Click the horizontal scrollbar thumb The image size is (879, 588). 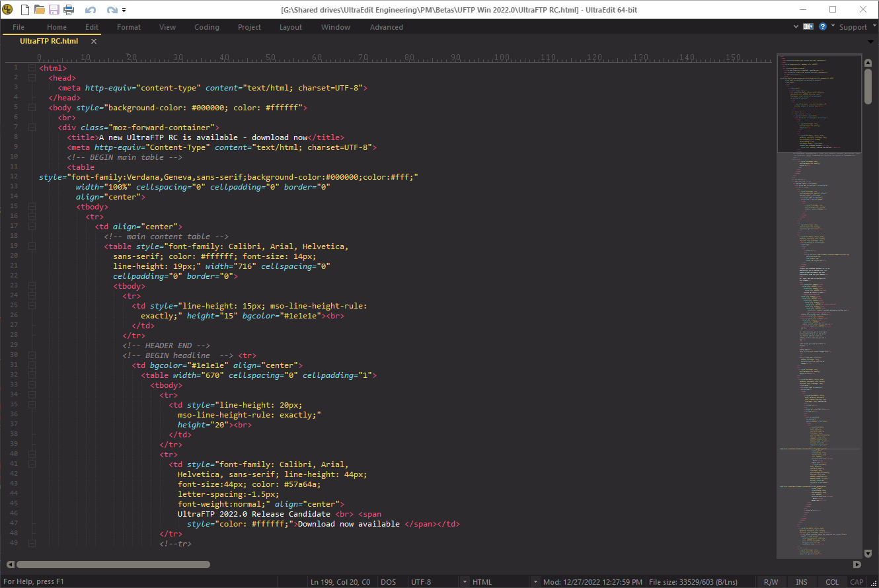pyautogui.click(x=113, y=565)
